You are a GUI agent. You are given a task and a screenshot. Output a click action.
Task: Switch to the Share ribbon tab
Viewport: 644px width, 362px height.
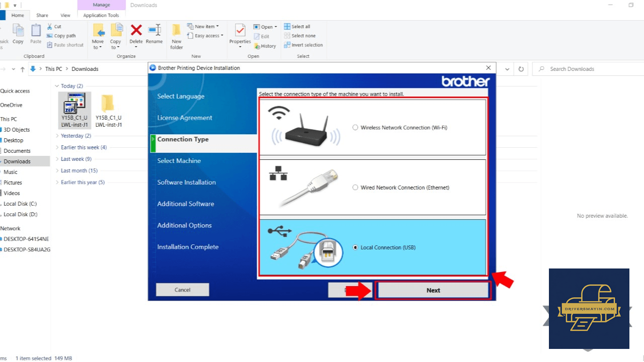coord(42,16)
